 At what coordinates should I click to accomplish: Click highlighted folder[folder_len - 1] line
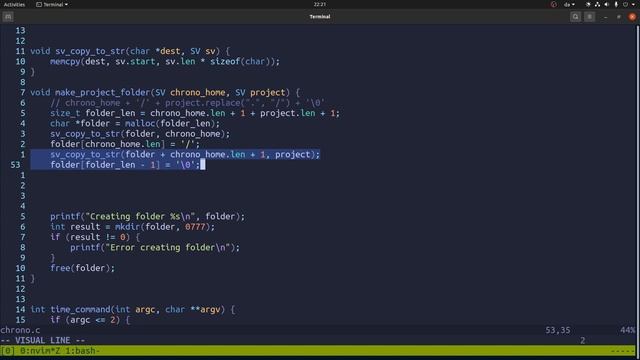pos(125,165)
